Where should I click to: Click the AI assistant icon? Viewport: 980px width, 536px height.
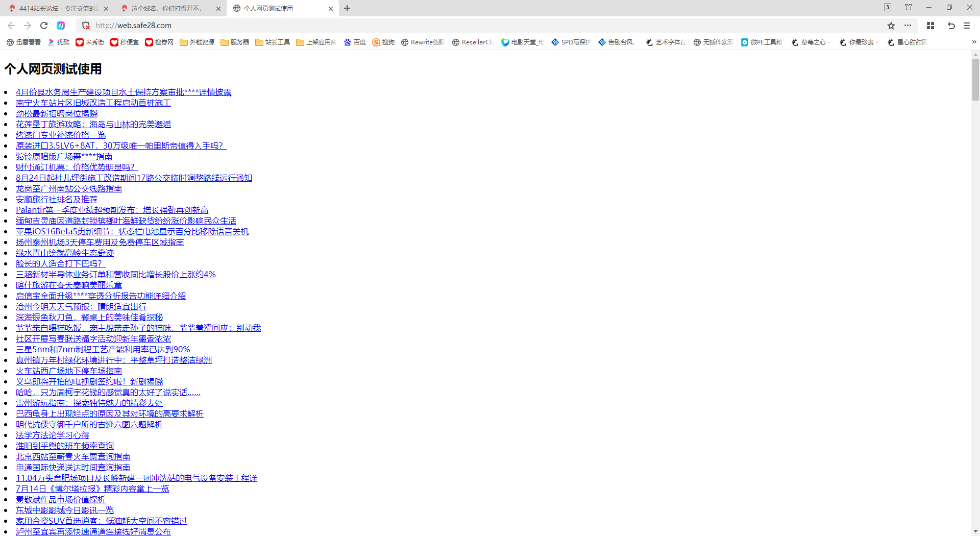click(x=61, y=26)
